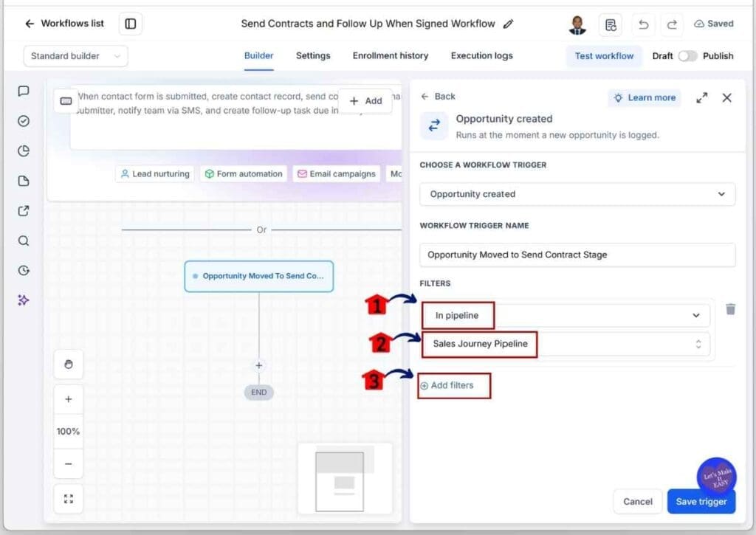Select the Opportunity Moved To Send Co... trigger node
This screenshot has width=756, height=535.
click(x=259, y=276)
